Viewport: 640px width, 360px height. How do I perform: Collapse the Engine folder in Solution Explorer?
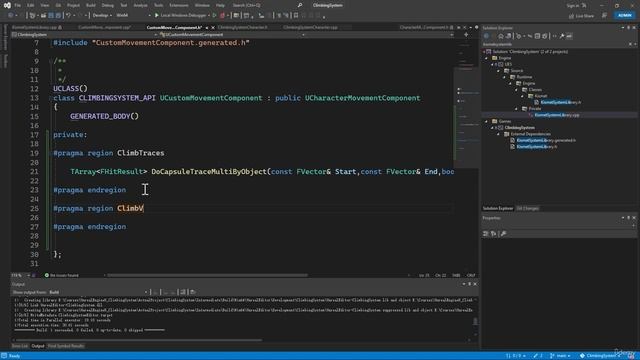tap(487, 58)
